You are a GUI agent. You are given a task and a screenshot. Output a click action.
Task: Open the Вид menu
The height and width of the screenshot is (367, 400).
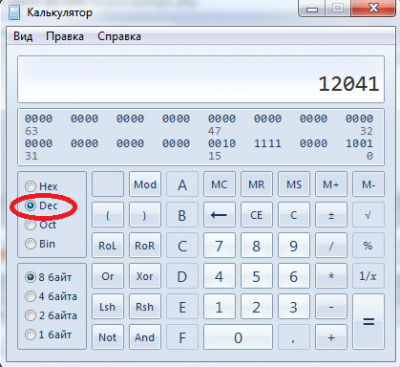[x=23, y=36]
